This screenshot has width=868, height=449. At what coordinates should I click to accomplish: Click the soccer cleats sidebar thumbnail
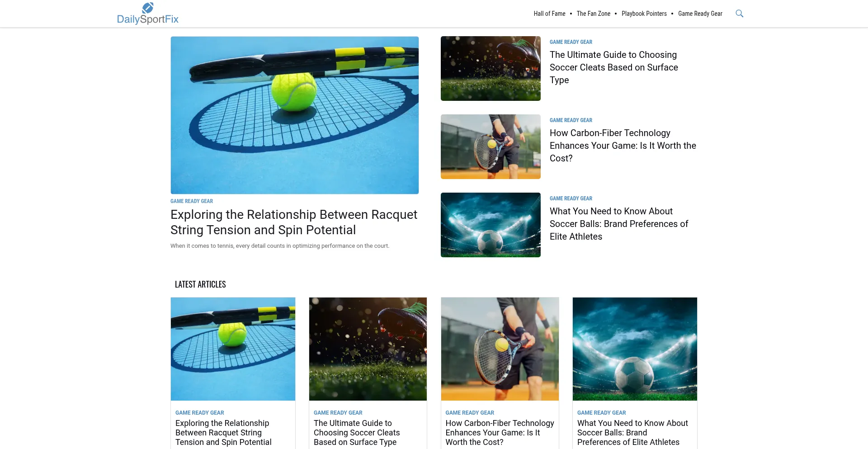(x=491, y=68)
